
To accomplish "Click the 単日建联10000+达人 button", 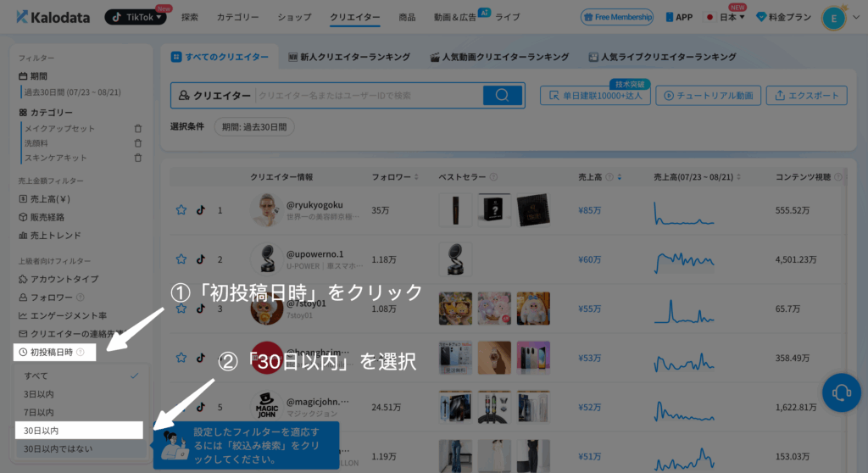I will (595, 95).
